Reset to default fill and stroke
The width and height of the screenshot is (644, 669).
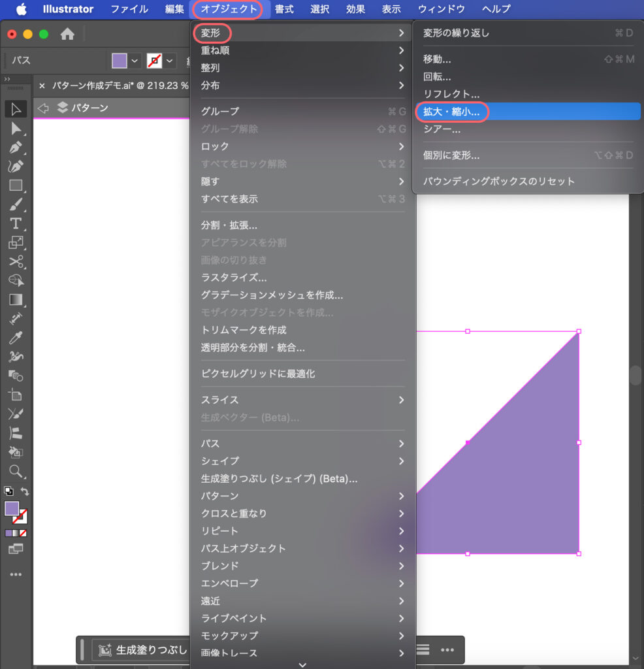pos(8,491)
